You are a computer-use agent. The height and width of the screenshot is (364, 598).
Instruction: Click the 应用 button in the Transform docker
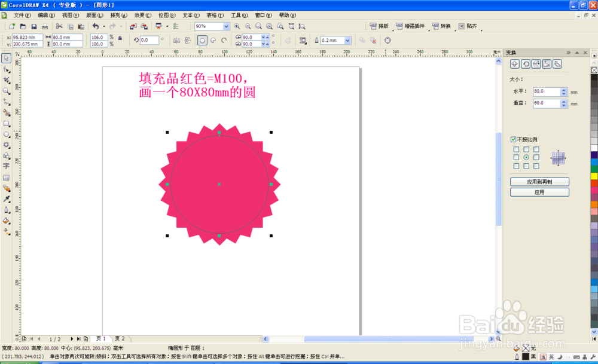click(x=539, y=192)
